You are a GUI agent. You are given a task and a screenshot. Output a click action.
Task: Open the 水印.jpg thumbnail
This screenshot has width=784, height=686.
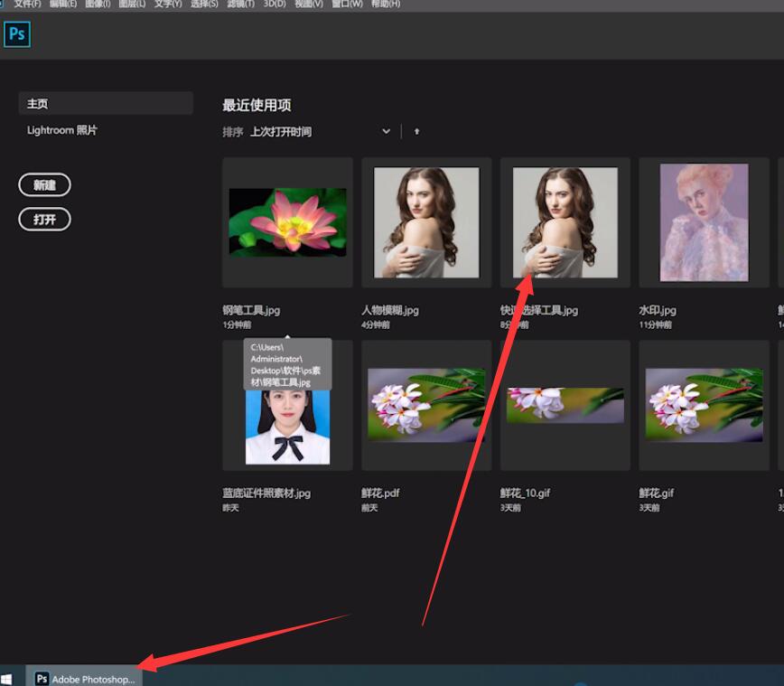tap(704, 222)
